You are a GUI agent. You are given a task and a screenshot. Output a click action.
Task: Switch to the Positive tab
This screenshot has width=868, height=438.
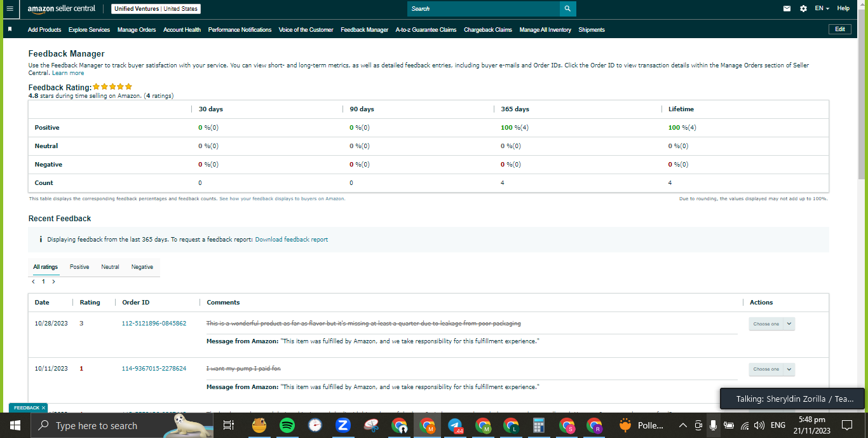(79, 267)
